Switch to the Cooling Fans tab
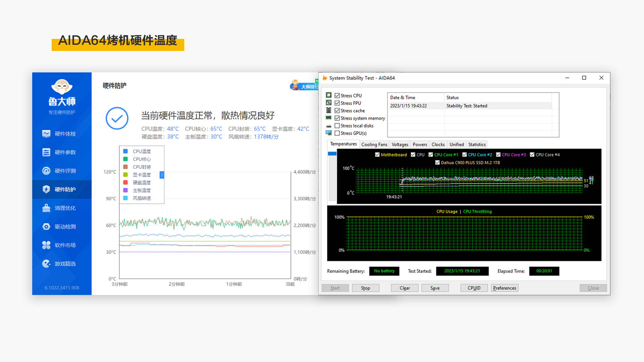The image size is (644, 362). 374,144
